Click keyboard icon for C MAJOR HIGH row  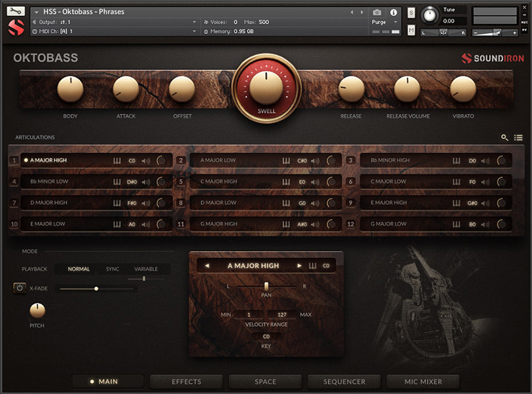[x=286, y=182]
